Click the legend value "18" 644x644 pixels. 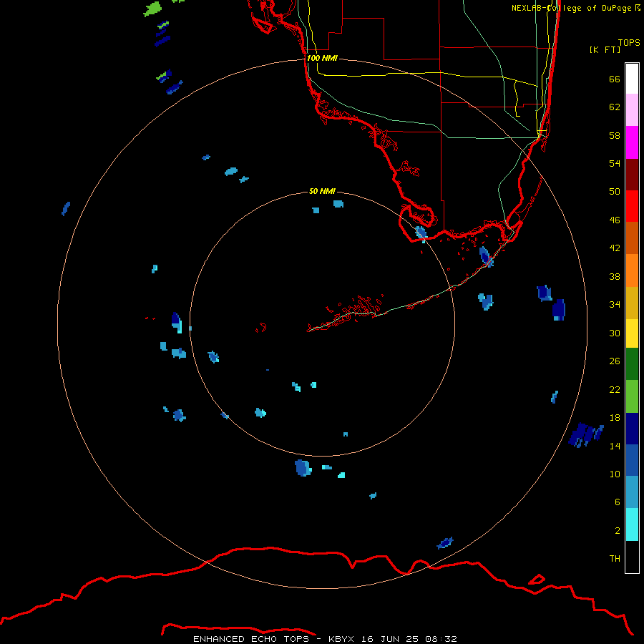point(615,418)
